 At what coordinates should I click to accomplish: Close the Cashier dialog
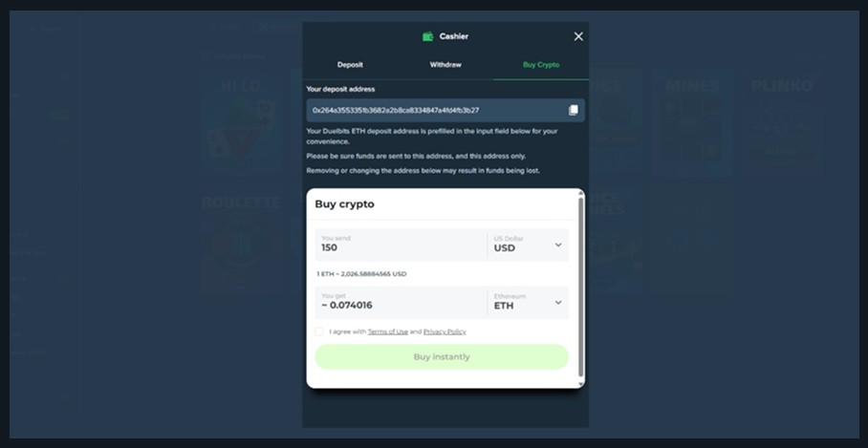tap(577, 36)
